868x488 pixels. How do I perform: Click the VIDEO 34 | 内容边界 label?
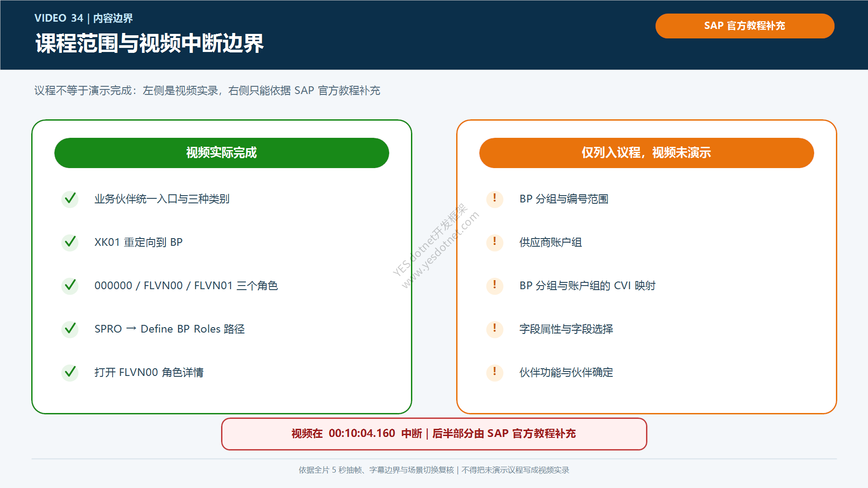point(84,18)
